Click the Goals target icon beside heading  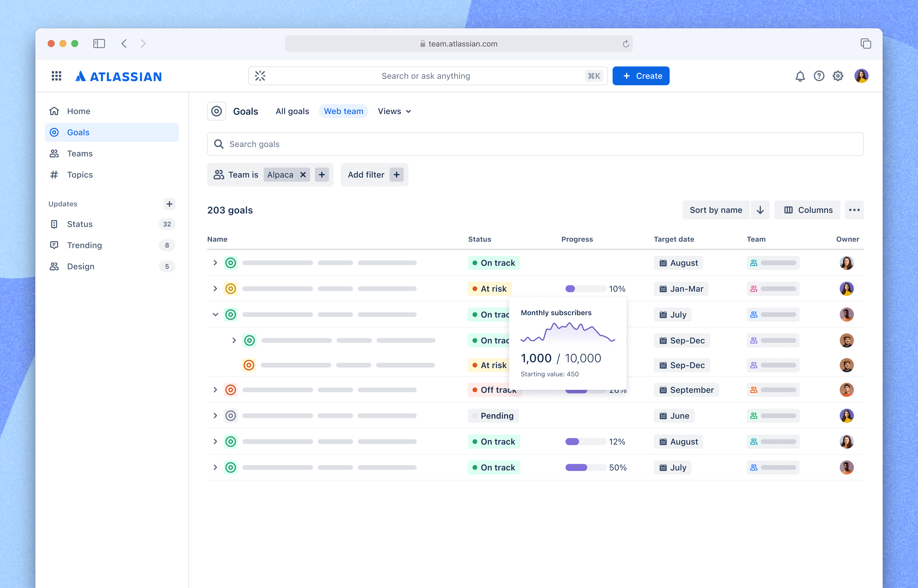[217, 111]
